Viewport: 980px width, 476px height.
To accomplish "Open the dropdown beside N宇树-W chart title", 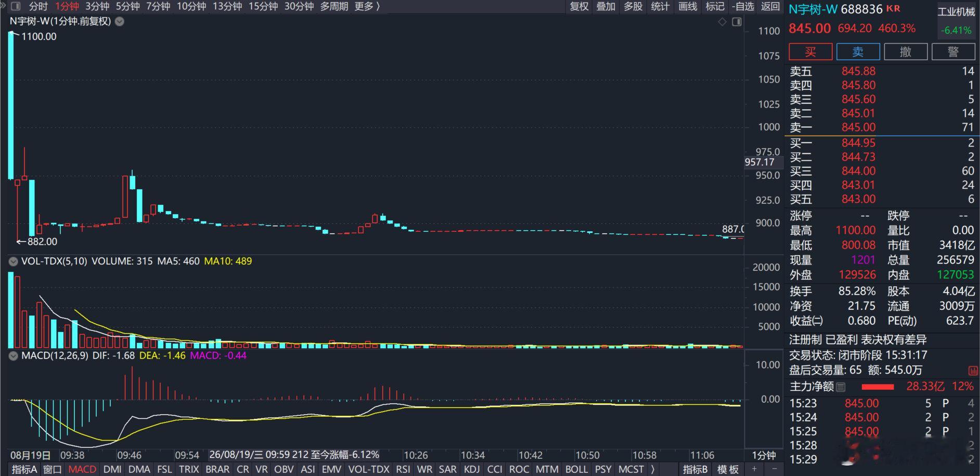I will (x=120, y=22).
